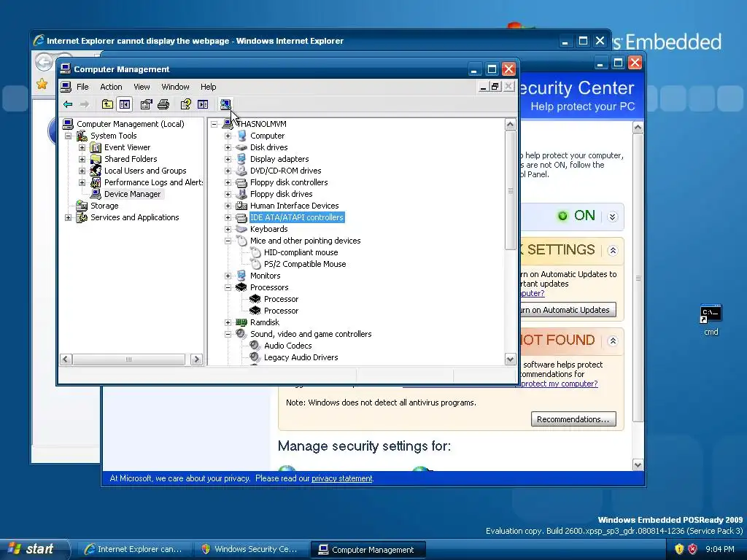Click the DVD/CD-ROM drives icon
This screenshot has height=560, width=747.
[241, 171]
